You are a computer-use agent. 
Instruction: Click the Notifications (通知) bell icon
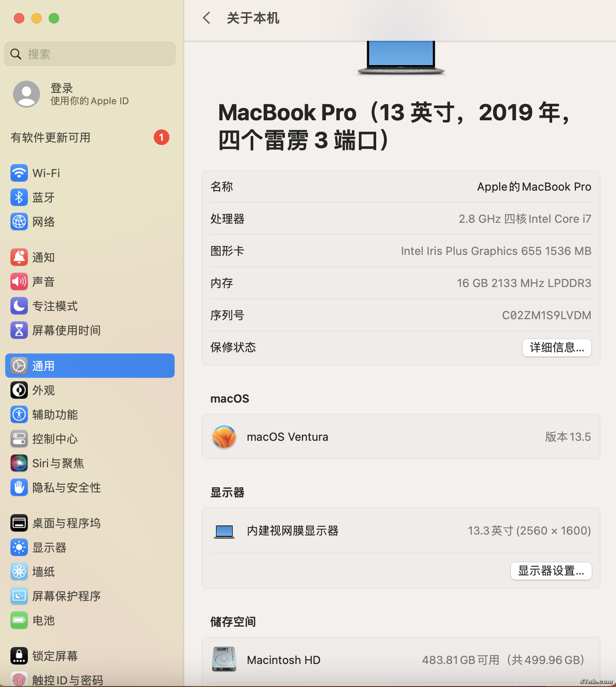[19, 257]
